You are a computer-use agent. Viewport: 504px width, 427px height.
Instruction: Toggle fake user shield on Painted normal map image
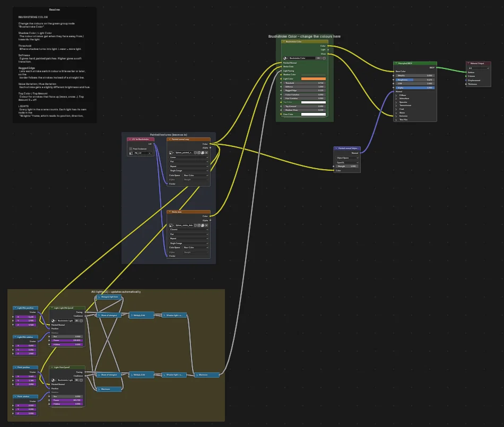point(195,153)
